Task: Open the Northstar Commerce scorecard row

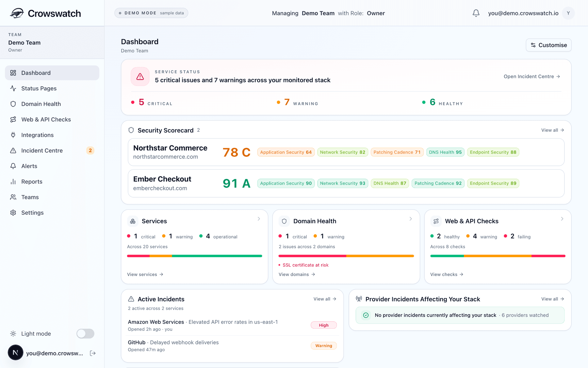Action: 346,152
